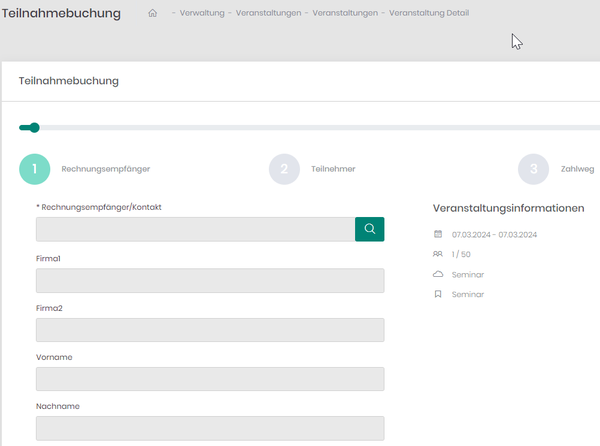This screenshot has height=446, width=600.
Task: Click the date text 07.03.2024 - 07.03.2024
Action: (494, 234)
